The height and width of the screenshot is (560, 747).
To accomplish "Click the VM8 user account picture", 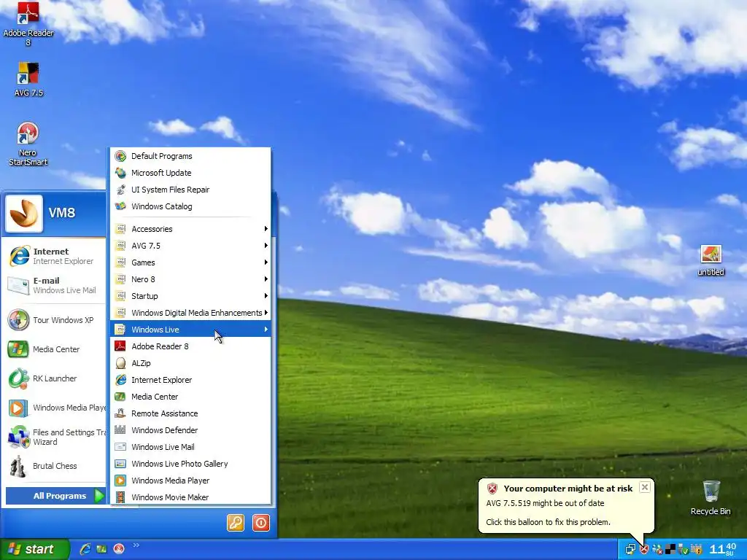I will click(24, 213).
